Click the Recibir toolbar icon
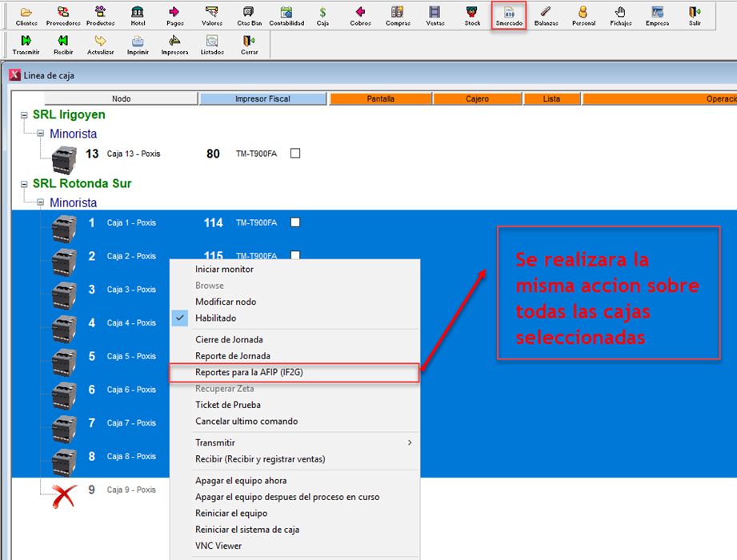The height and width of the screenshot is (560, 737). [62, 44]
